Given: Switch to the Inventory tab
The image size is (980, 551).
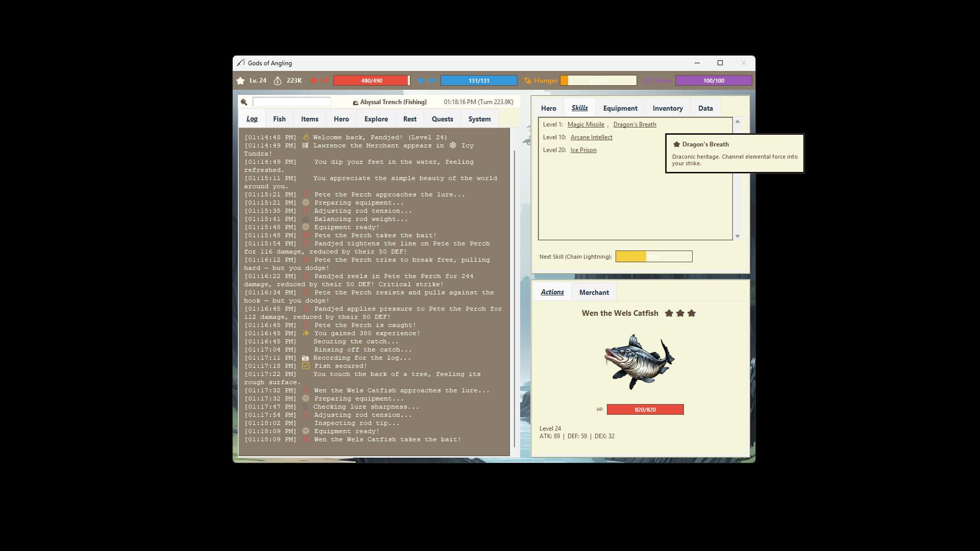Looking at the screenshot, I should pyautogui.click(x=668, y=108).
